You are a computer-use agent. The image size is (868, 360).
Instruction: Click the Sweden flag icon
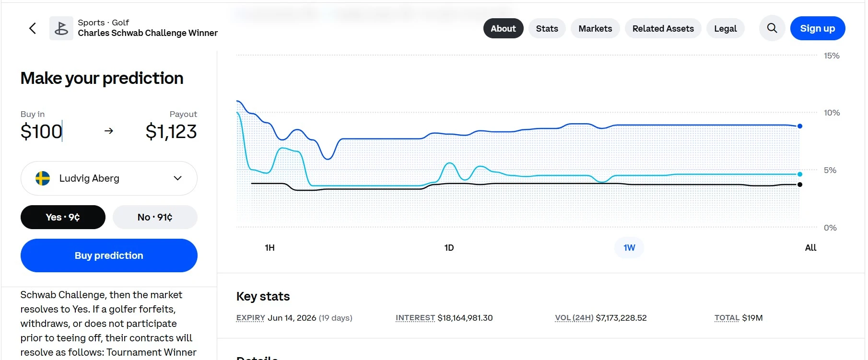(x=43, y=178)
